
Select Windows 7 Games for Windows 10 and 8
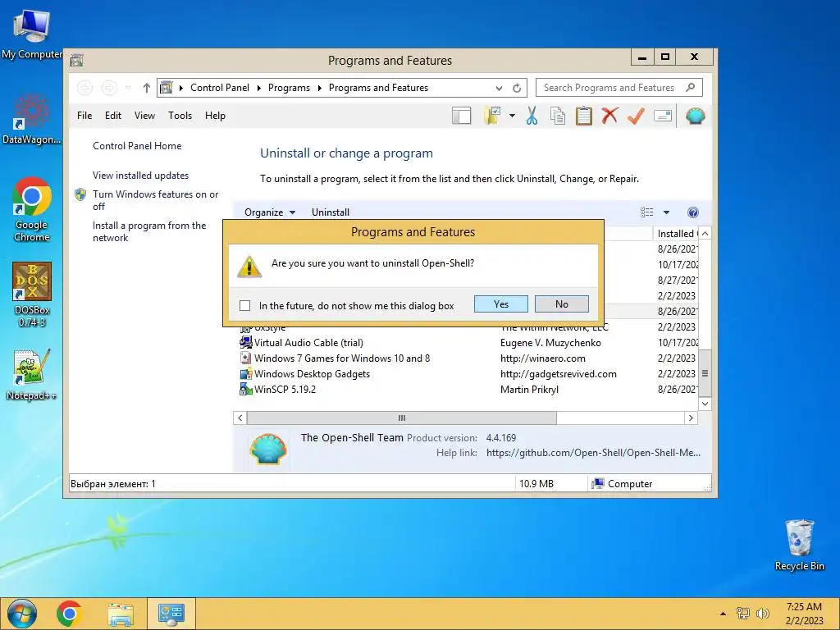(x=465, y=358)
